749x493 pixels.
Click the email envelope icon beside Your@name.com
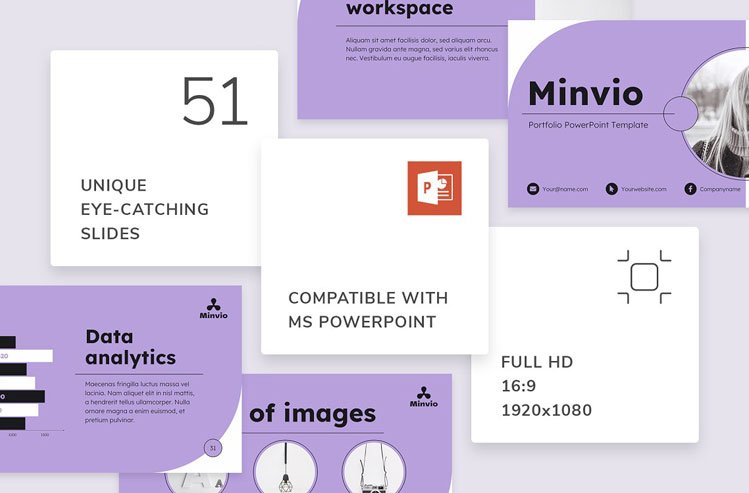(x=533, y=189)
